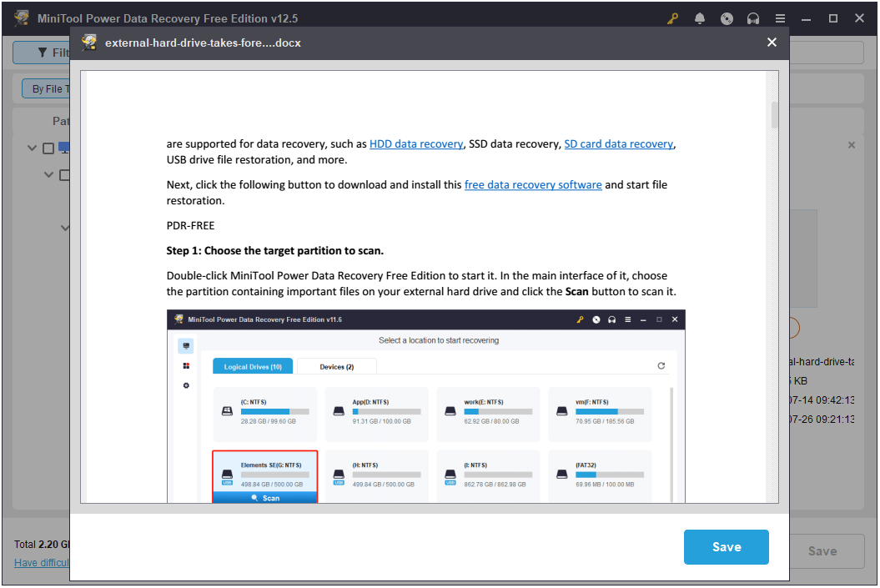Switch to the By File Type tab
Screen dimensions: 880x588
(48, 88)
